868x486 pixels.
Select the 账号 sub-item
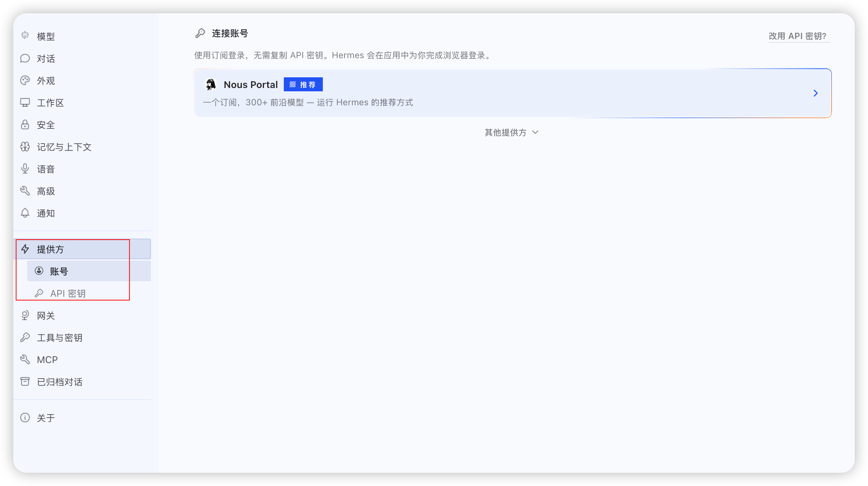89,271
